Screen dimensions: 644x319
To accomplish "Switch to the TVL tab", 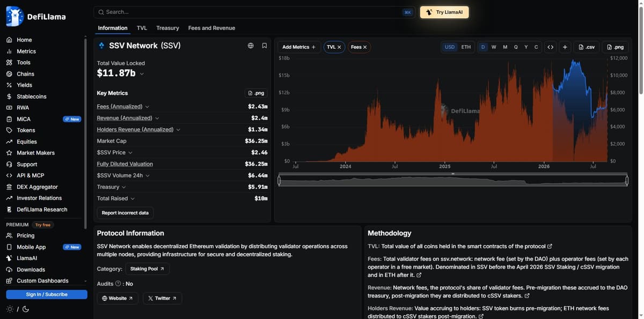I will click(142, 28).
